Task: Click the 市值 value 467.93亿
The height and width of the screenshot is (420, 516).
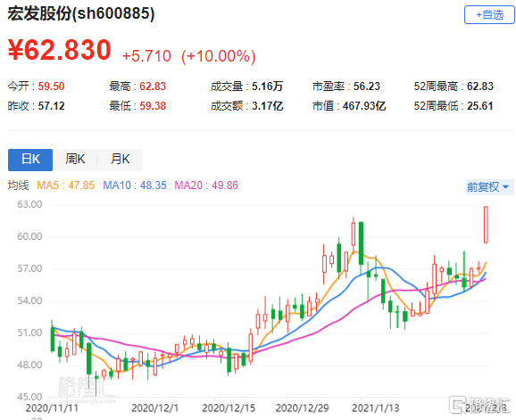Action: (364, 106)
